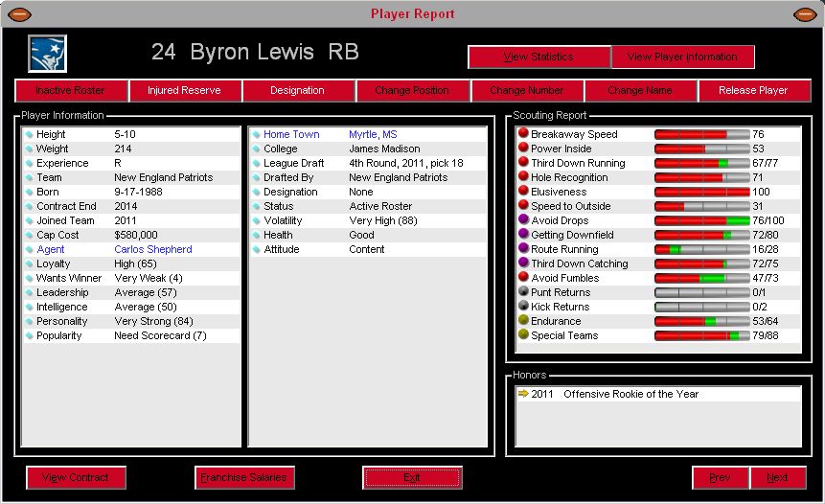Open the Change Position option
Viewport: 825px width, 504px height.
tap(412, 91)
